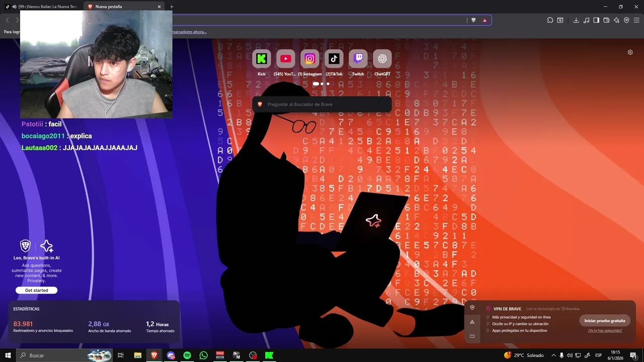The image size is (644, 362).
Task: Click the taskbar Buscar search box
Action: [x=64, y=355]
